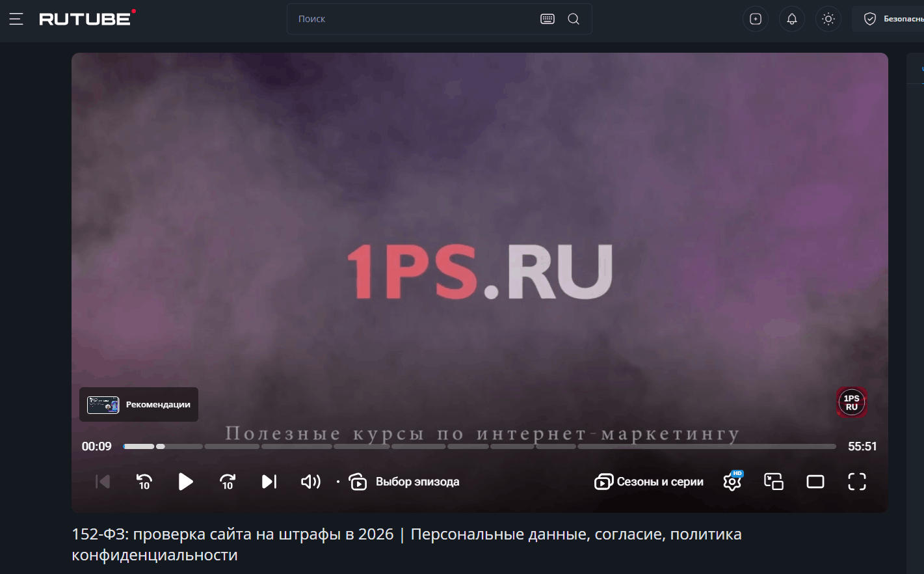Expand the hamburger menu in the top left

pos(16,19)
